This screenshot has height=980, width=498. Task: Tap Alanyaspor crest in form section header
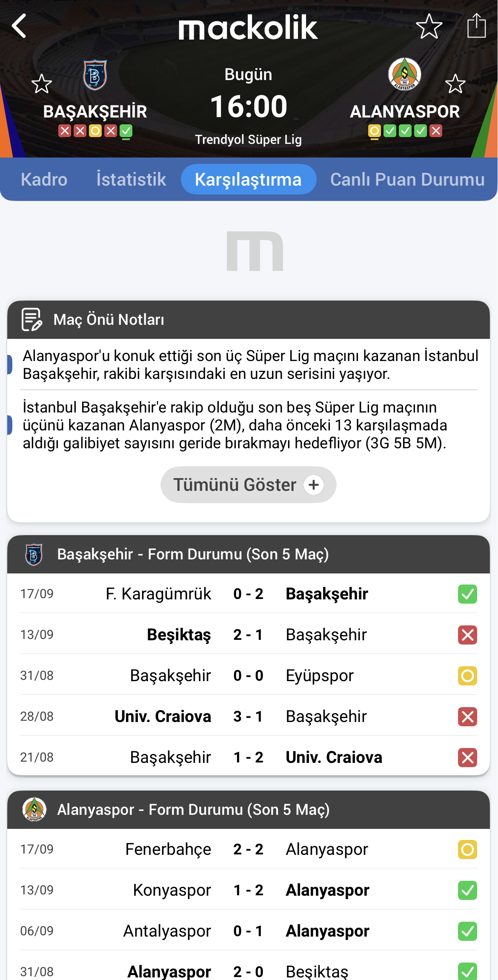(34, 809)
